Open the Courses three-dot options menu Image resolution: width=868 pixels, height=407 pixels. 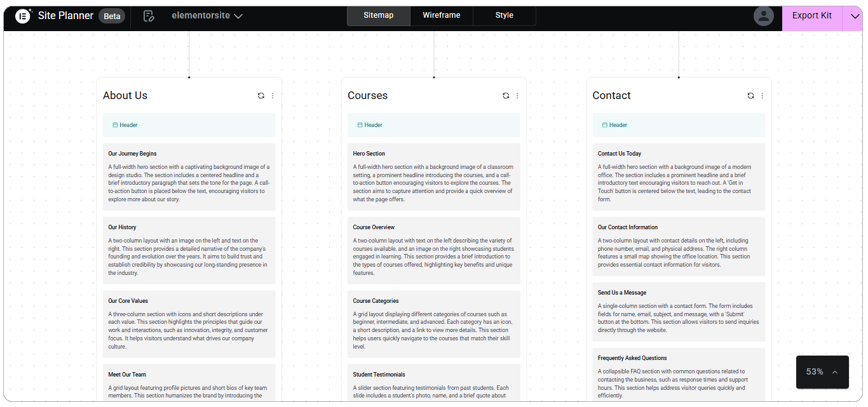[517, 95]
